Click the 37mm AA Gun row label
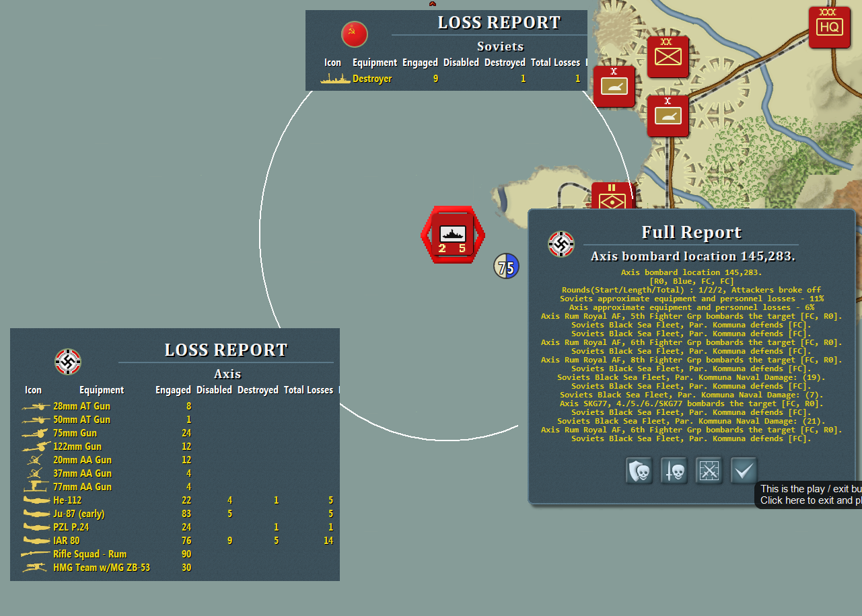This screenshot has height=616, width=862. pyautogui.click(x=82, y=473)
